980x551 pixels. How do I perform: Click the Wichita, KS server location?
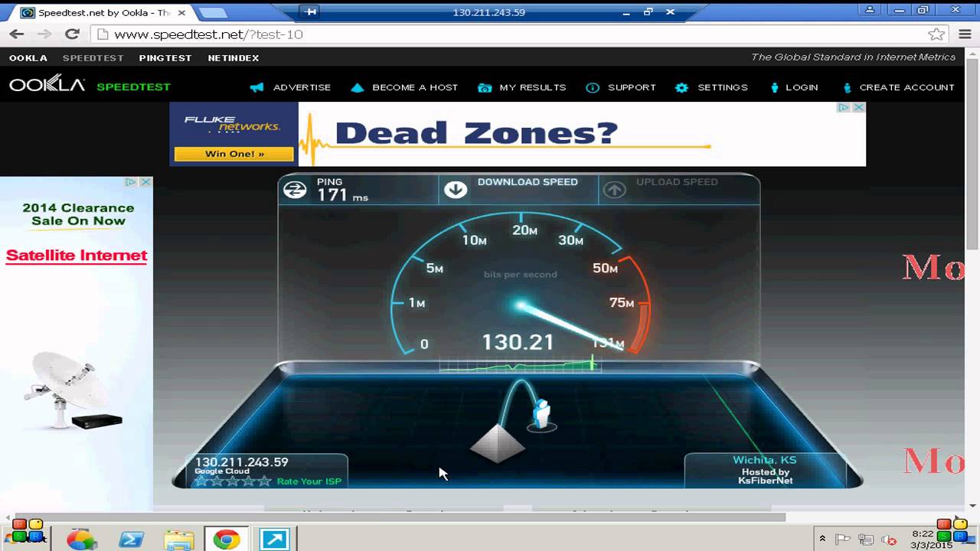[x=765, y=460]
